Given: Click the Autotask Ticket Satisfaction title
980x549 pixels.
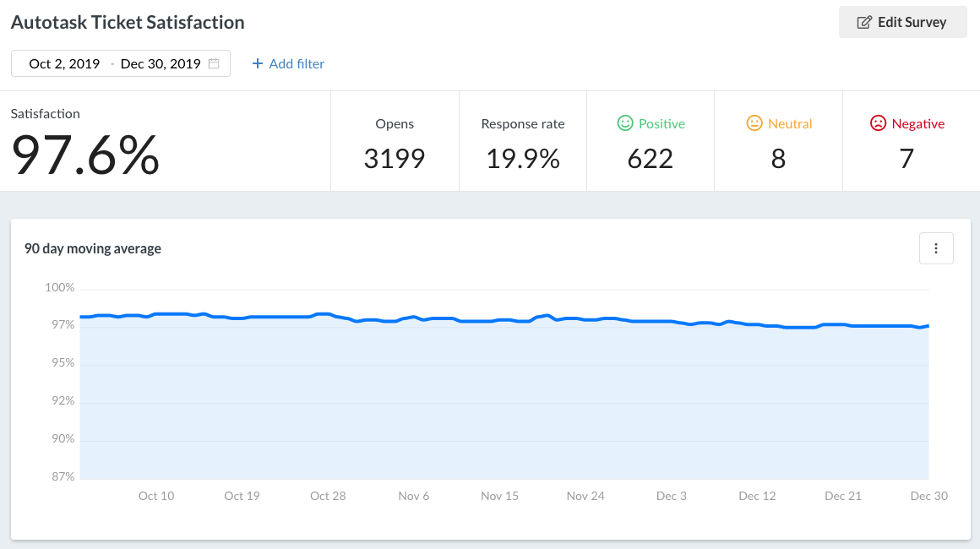Looking at the screenshot, I should 128,23.
